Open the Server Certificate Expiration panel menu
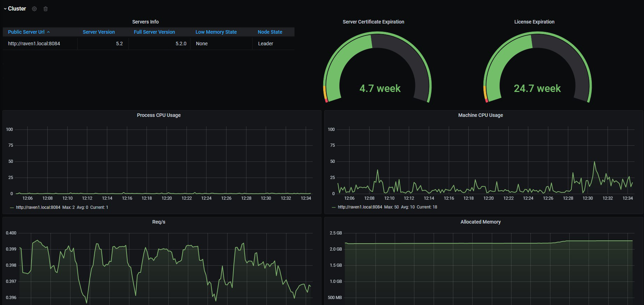Screen dimensions: 644x305 (373, 22)
